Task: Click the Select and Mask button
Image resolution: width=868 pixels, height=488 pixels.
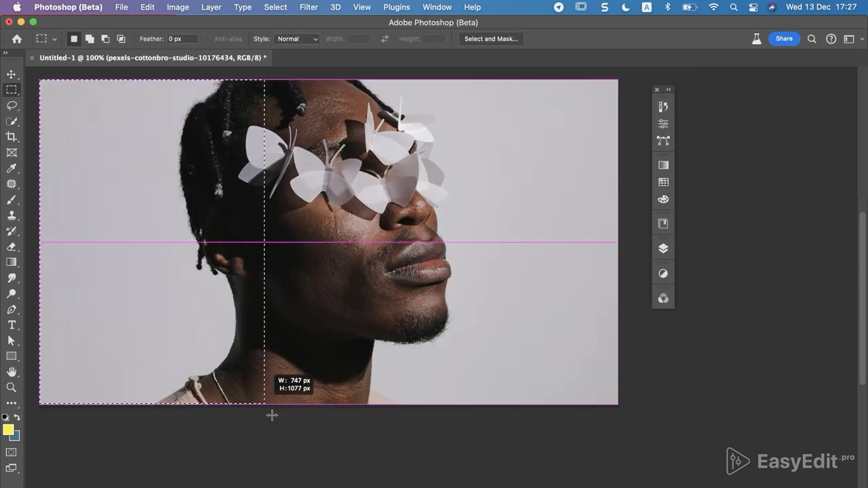Action: [x=491, y=39]
